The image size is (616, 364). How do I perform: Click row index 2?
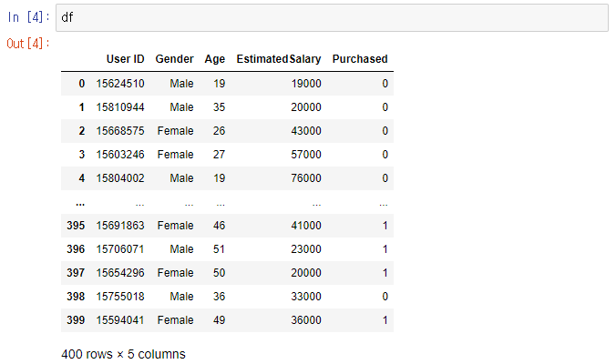[x=81, y=131]
